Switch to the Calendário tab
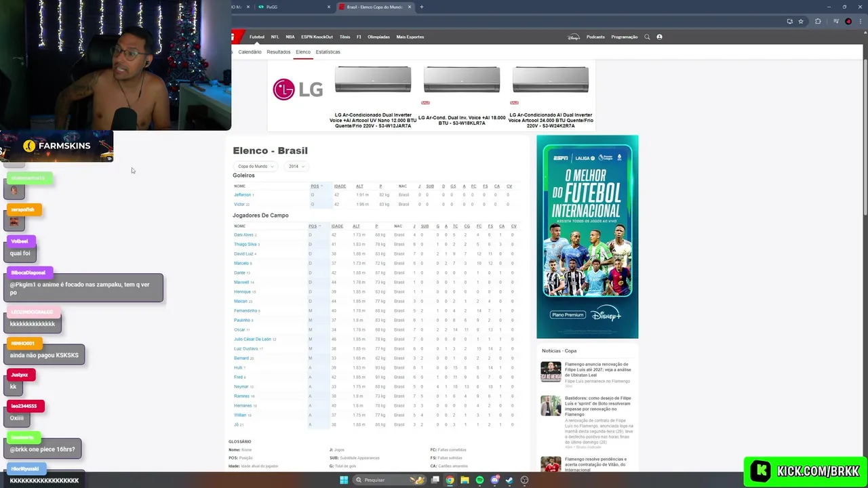The image size is (868, 488). tap(250, 52)
